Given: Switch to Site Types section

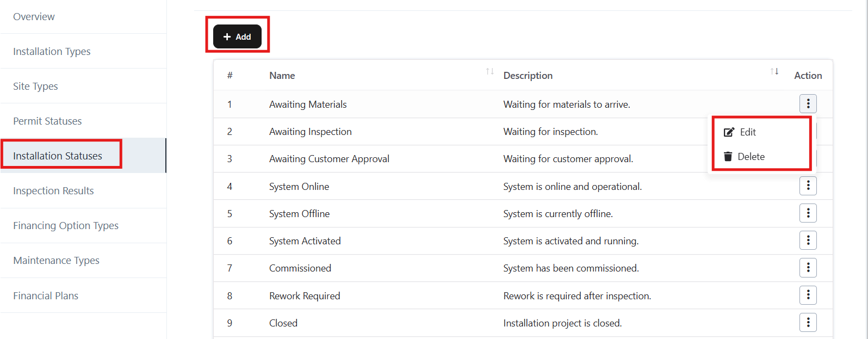Looking at the screenshot, I should coord(35,87).
